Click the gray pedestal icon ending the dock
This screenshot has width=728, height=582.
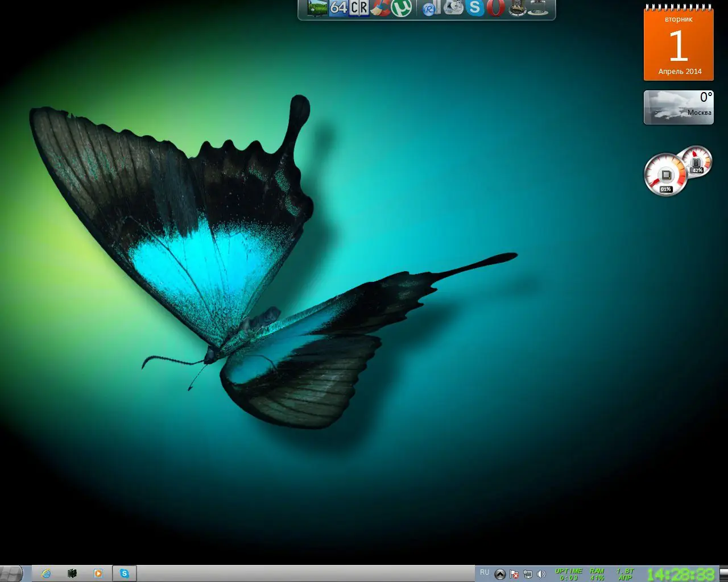[538, 8]
